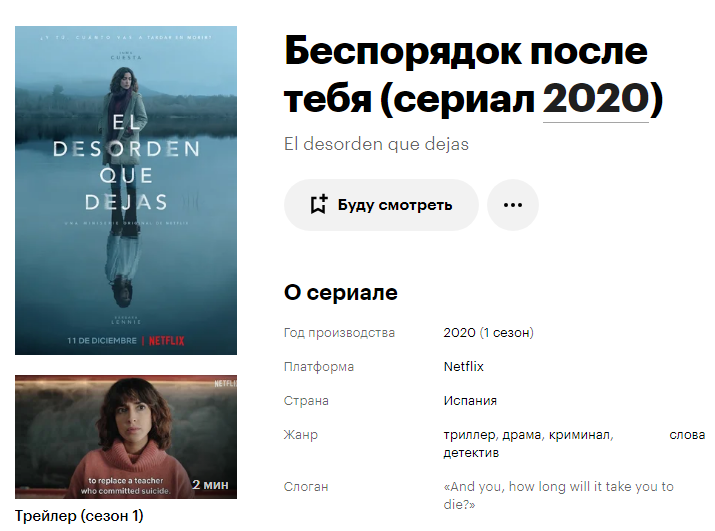Select the country Испания link
Viewport: 715px width, 531px height.
click(x=470, y=401)
